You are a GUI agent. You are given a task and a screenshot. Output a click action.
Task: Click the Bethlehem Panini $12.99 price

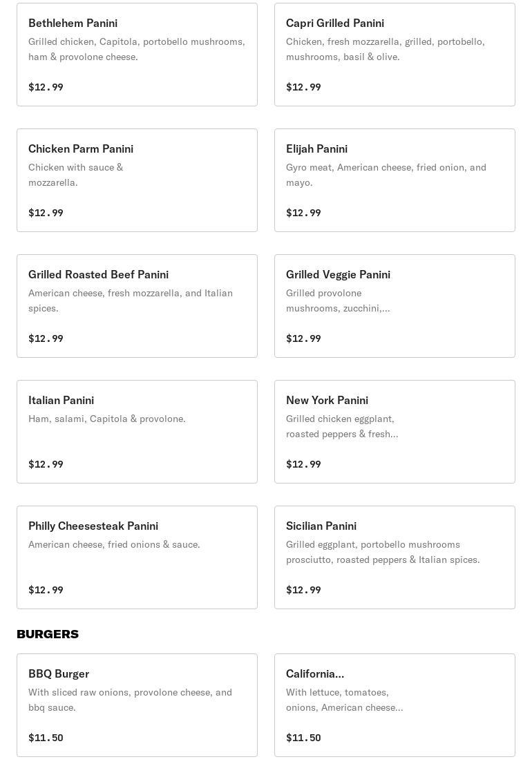coord(46,87)
